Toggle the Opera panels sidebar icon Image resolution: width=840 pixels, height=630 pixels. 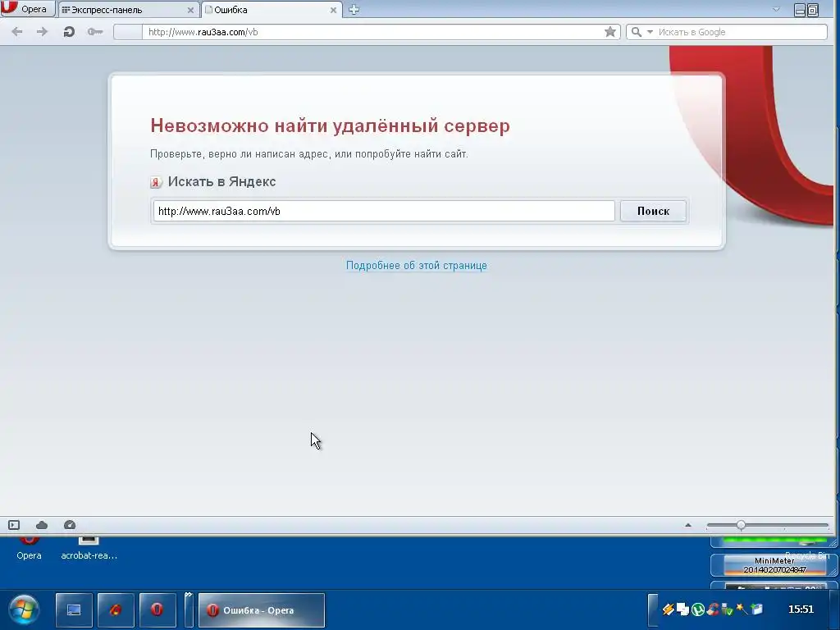(x=14, y=525)
